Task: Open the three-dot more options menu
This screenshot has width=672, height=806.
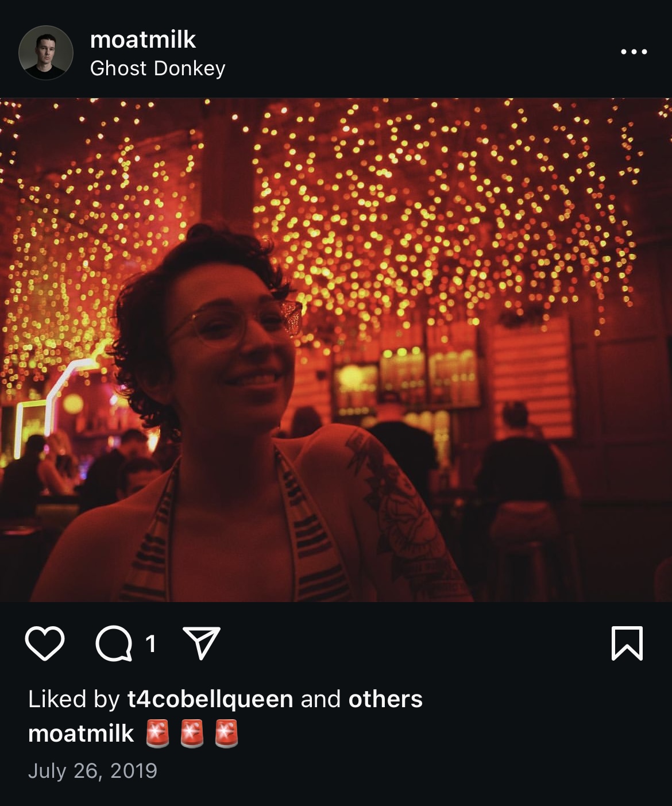Action: tap(634, 52)
